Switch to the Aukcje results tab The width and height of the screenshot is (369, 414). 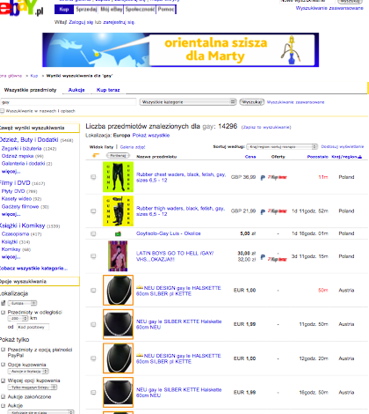click(76, 90)
